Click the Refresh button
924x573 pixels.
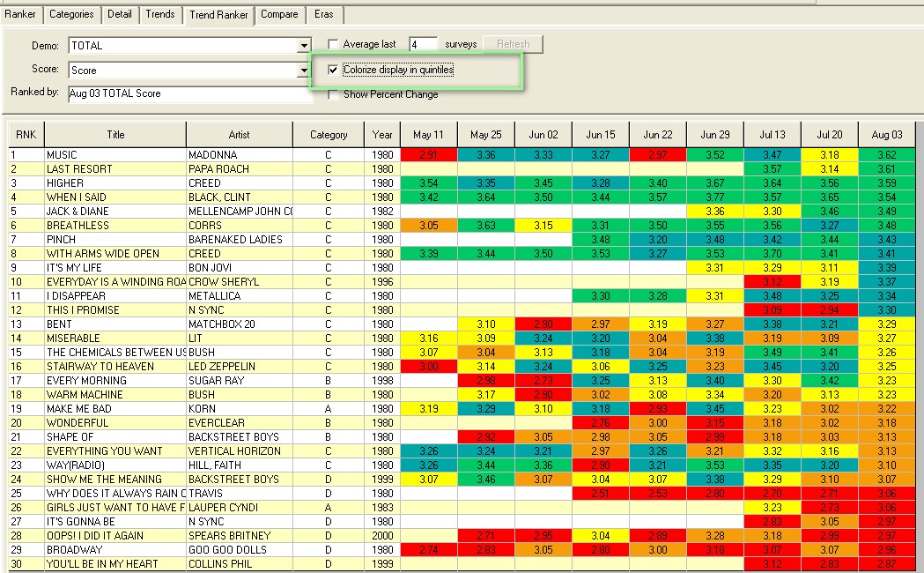pos(513,44)
